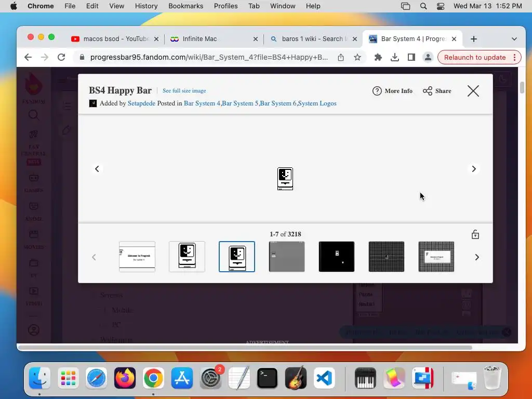Screen dimensions: 532x399
Task: Select the gray desktop thumbnail
Action: (287, 257)
